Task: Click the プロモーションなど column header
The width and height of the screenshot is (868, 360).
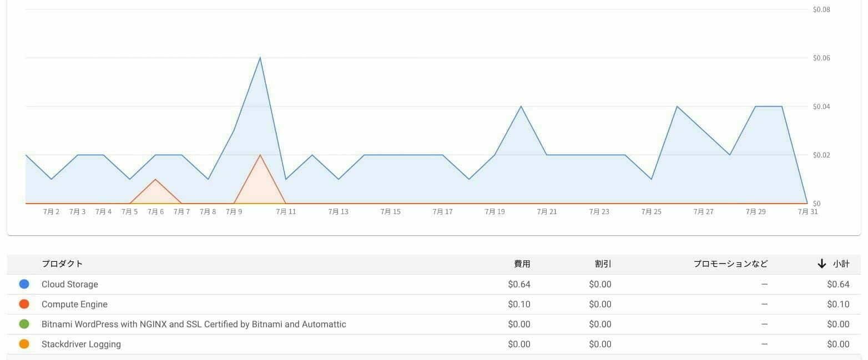Action: point(731,264)
